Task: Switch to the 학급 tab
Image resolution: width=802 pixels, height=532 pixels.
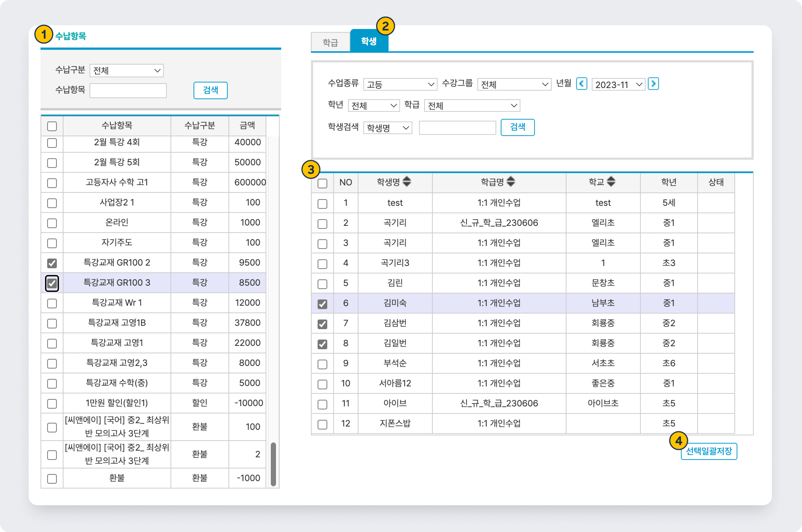Action: 330,42
